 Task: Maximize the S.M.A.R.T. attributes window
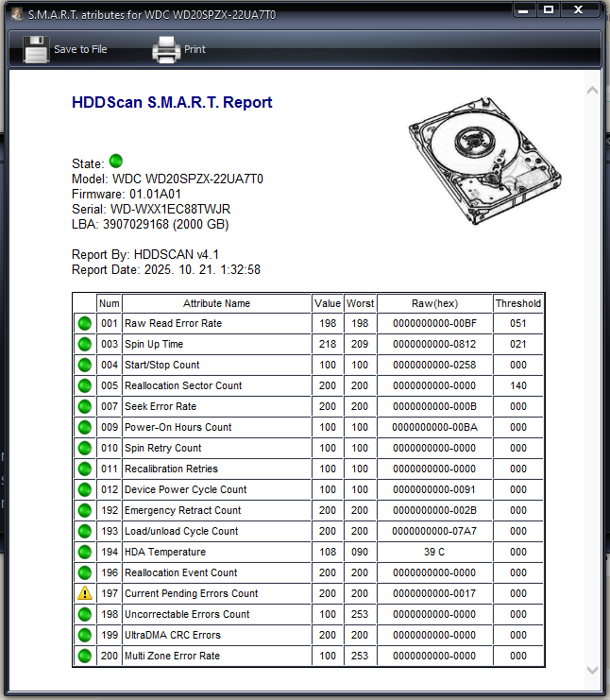(549, 9)
